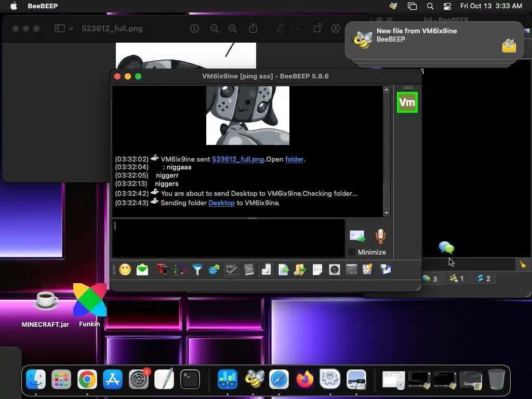This screenshot has width=532, height=399.
Task: Switch to the tab showing 2
Action: pyautogui.click(x=484, y=278)
